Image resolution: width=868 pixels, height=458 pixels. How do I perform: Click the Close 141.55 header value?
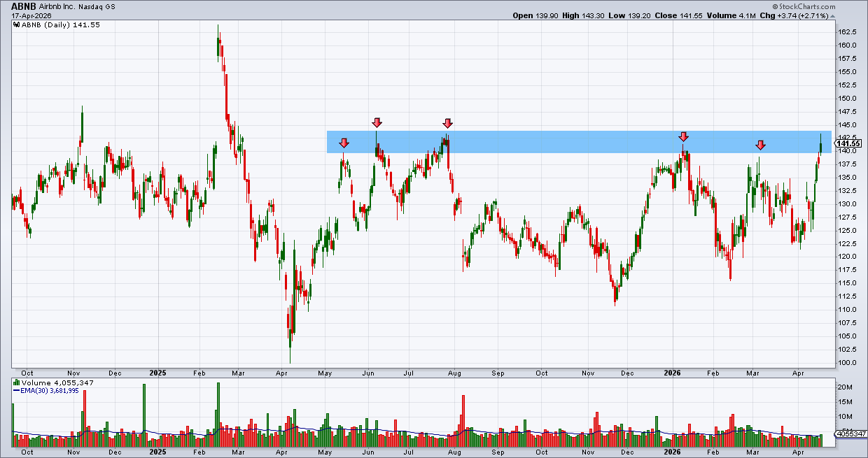coord(679,15)
